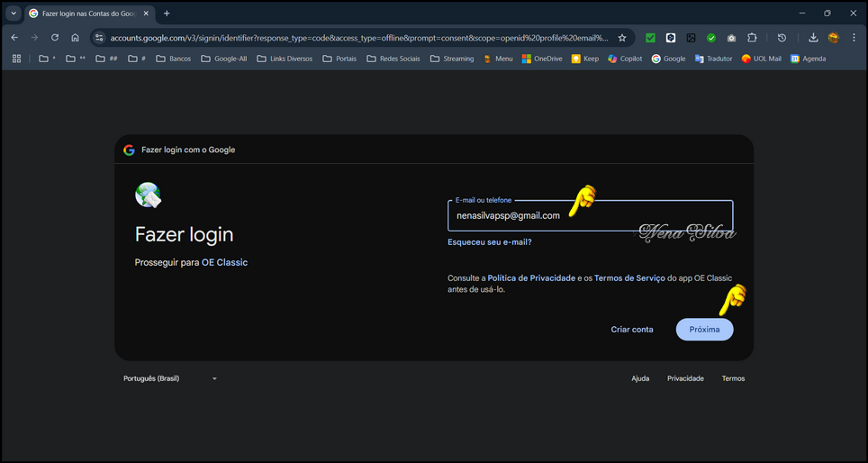
Task: Open the UOL Mail bookmark
Action: [761, 59]
